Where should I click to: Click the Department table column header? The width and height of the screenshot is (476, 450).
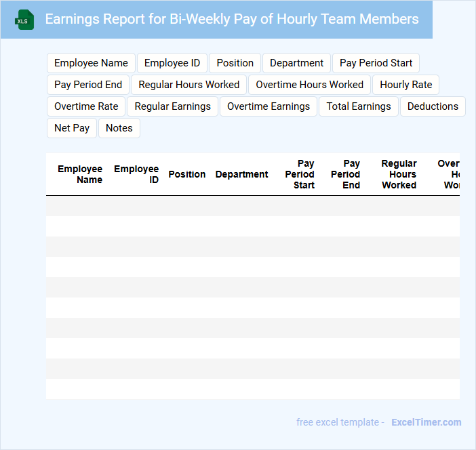coord(241,174)
